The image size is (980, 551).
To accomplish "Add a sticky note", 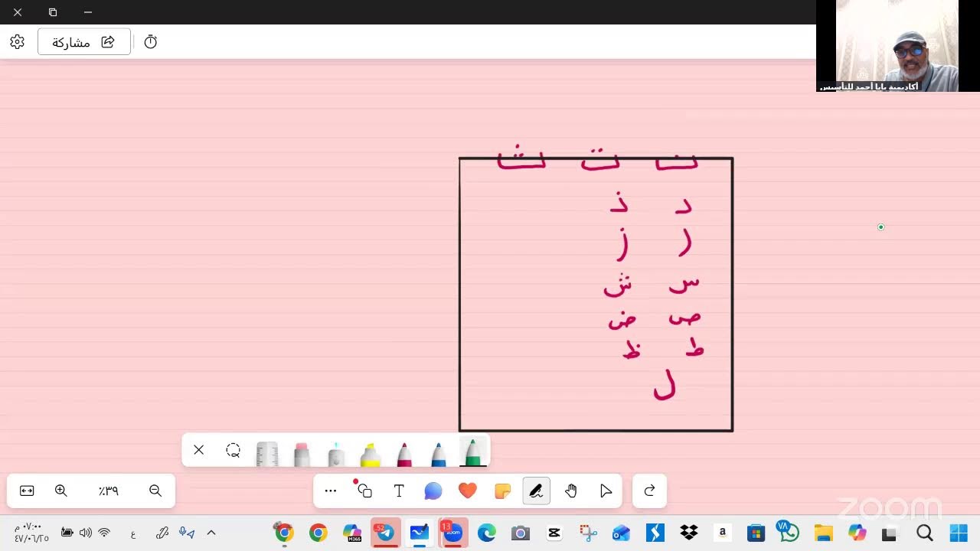I will point(502,491).
